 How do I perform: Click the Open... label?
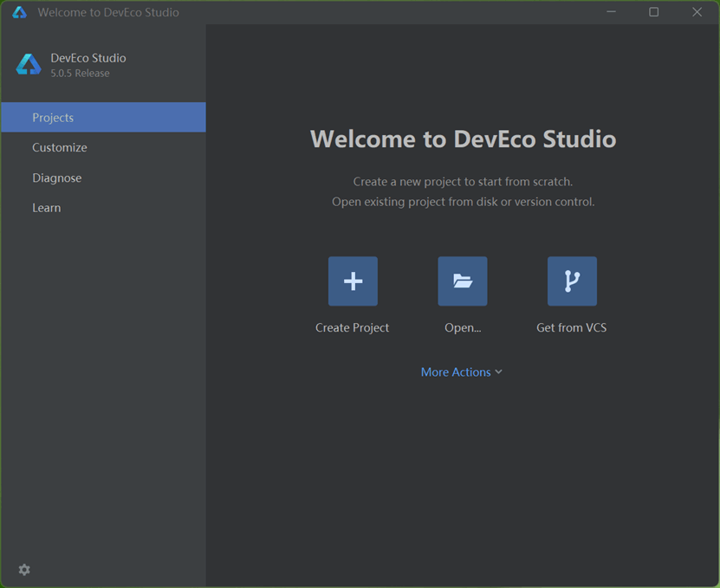tap(463, 327)
